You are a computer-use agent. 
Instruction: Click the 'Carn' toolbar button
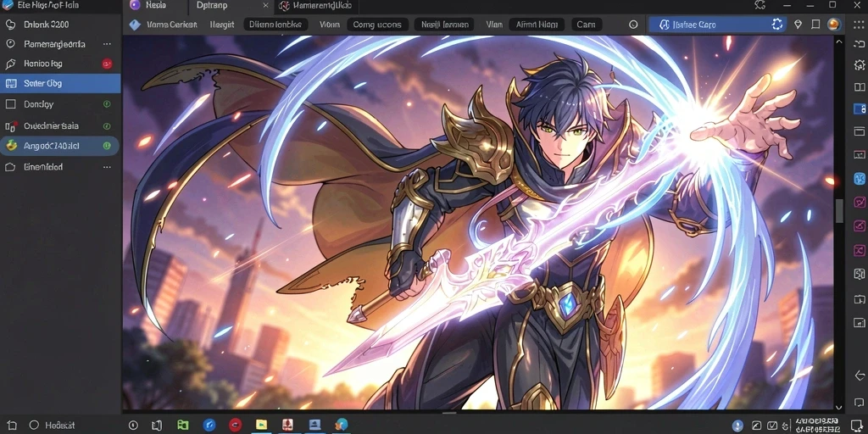pyautogui.click(x=586, y=25)
